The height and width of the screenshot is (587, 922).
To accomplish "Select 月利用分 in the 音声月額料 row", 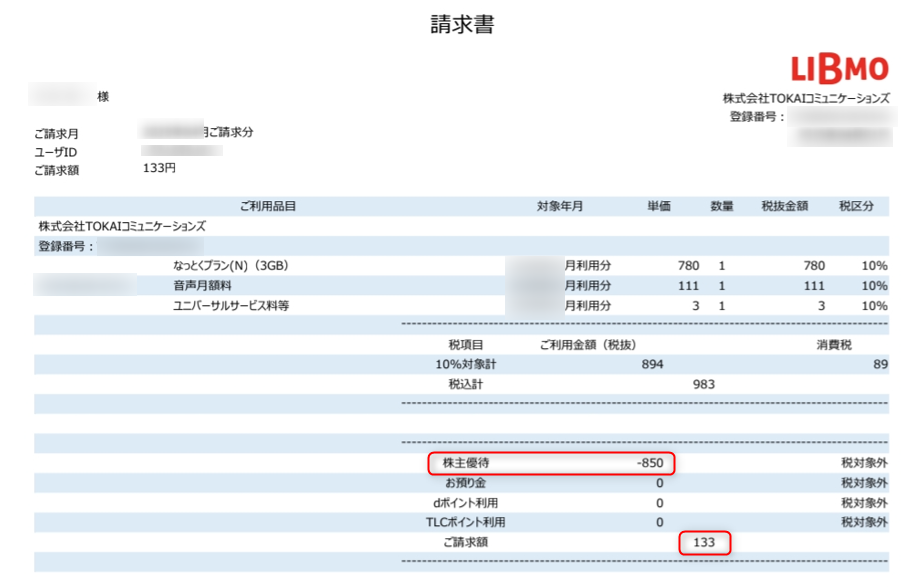I will (x=588, y=286).
